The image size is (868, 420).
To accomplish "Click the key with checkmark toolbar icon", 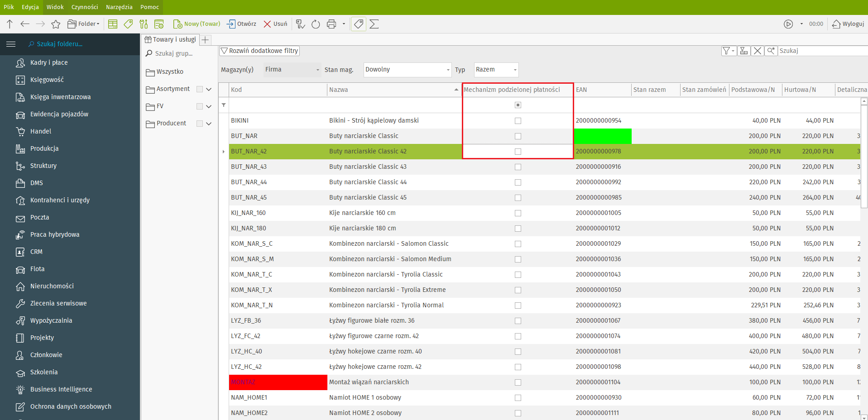I will coord(300,24).
